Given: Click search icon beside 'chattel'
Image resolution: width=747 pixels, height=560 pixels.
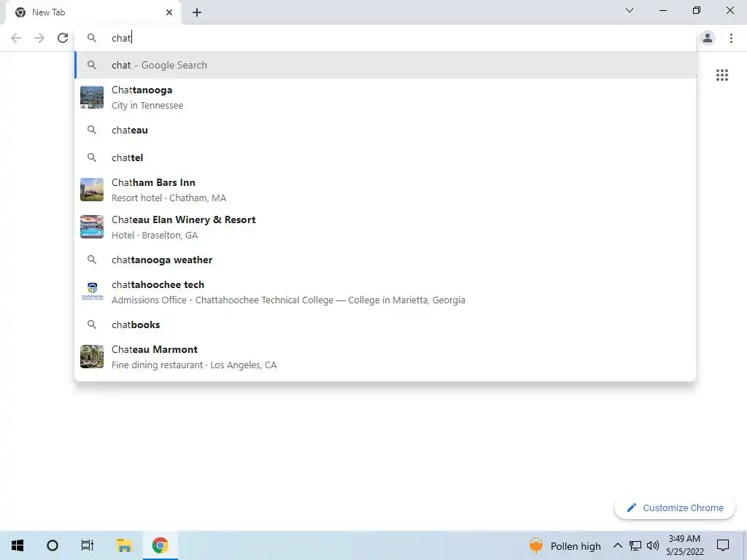Looking at the screenshot, I should click(x=92, y=157).
